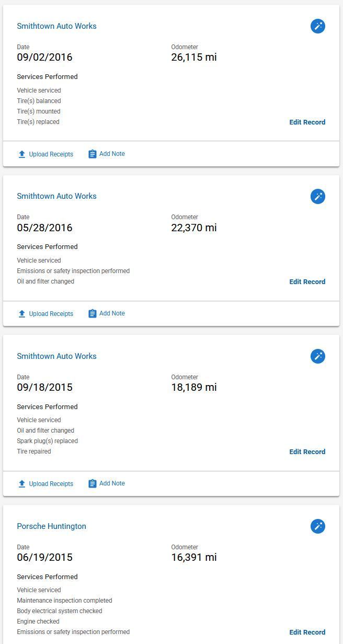The width and height of the screenshot is (343, 644).
Task: Click magic wand icon on 05/28/2016 record
Action: pos(318,196)
